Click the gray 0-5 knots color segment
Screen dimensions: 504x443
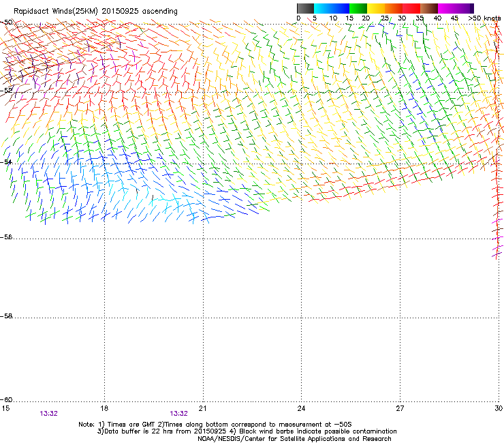coord(305,8)
